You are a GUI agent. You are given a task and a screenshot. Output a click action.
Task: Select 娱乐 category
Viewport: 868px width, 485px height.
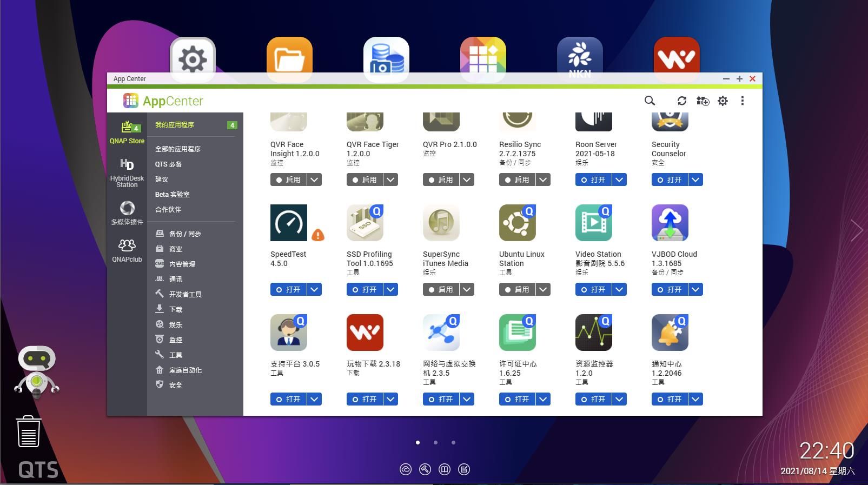click(195, 324)
